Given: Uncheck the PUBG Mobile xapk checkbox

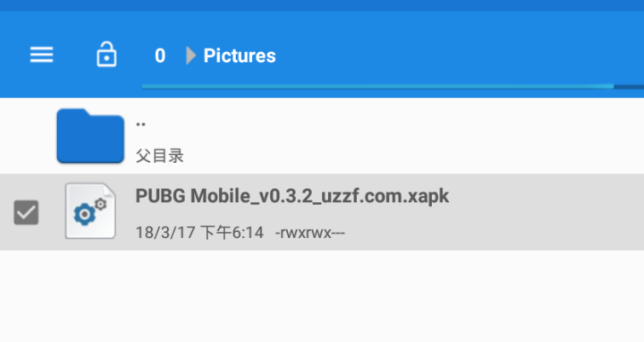Looking at the screenshot, I should tap(26, 212).
